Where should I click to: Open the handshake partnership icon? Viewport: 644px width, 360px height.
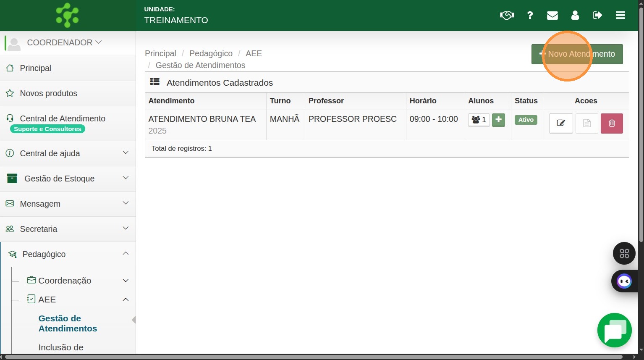tap(507, 16)
